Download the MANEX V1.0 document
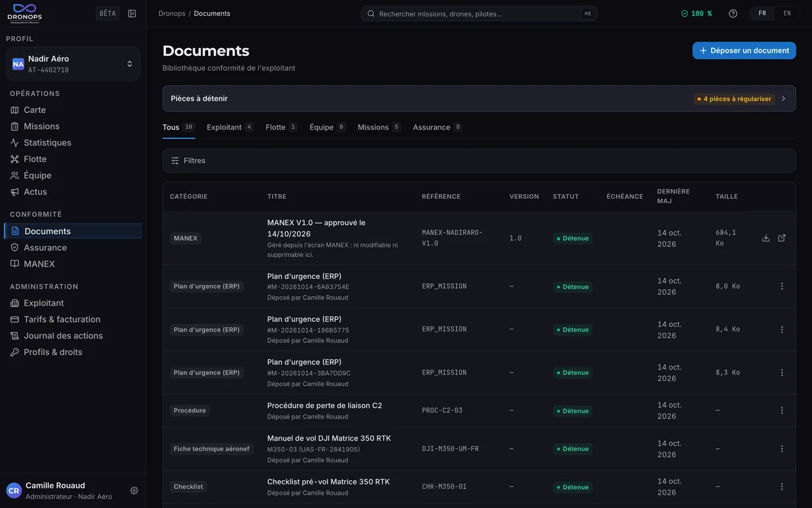This screenshot has height=508, width=812. pyautogui.click(x=766, y=238)
